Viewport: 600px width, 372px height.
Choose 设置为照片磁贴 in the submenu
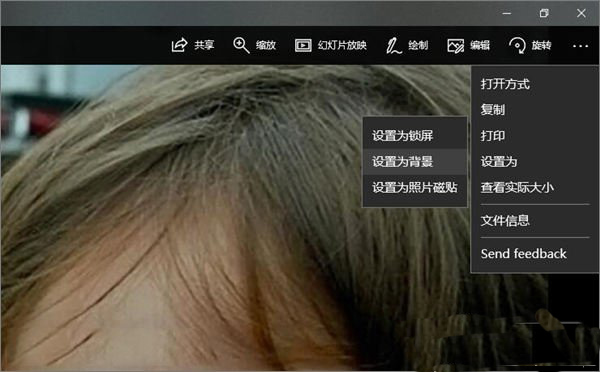pyautogui.click(x=415, y=188)
